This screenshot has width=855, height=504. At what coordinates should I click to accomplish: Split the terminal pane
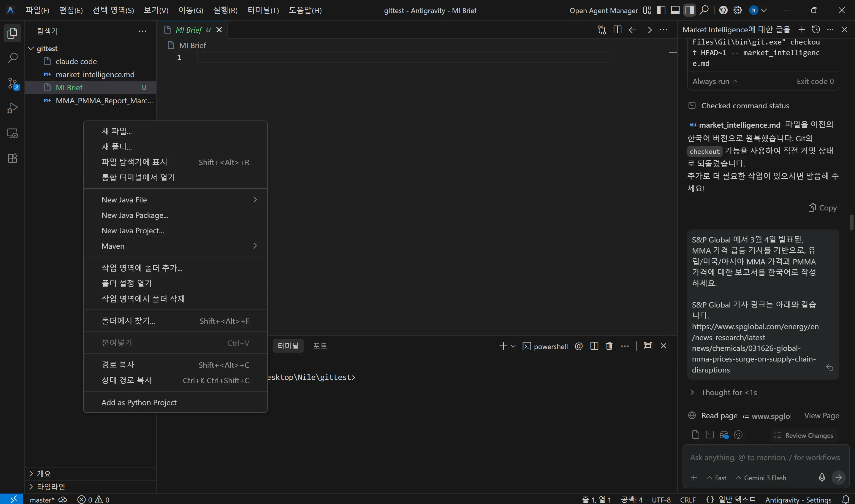[x=594, y=346]
